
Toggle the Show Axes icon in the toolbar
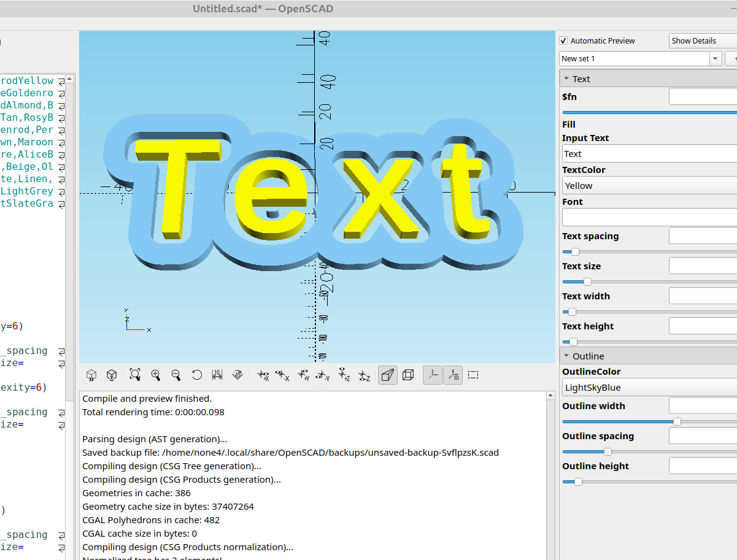(433, 374)
